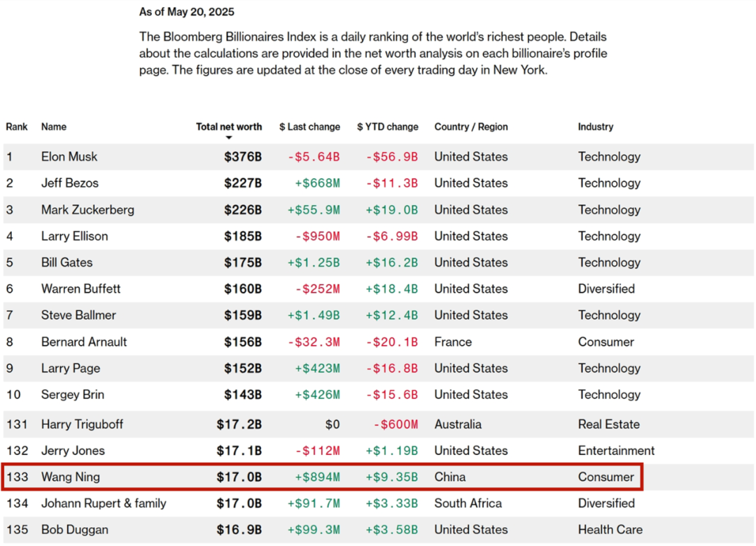Select the +$668M last change figure

point(317,183)
